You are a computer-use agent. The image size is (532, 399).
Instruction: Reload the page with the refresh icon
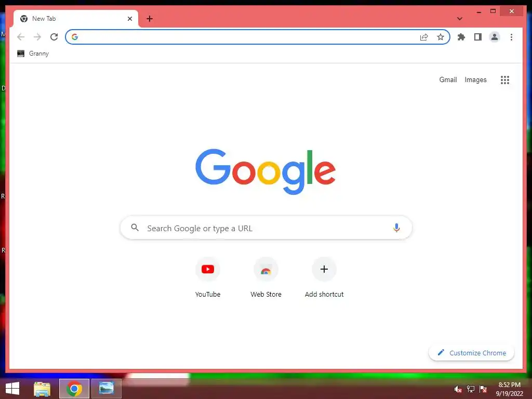point(54,37)
